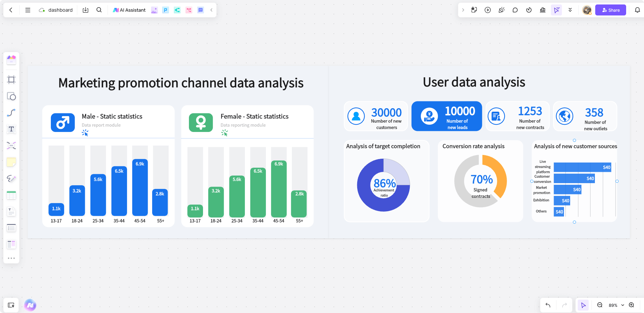The image size is (644, 313).
Task: Open the hamburger main menu
Action: tap(28, 10)
